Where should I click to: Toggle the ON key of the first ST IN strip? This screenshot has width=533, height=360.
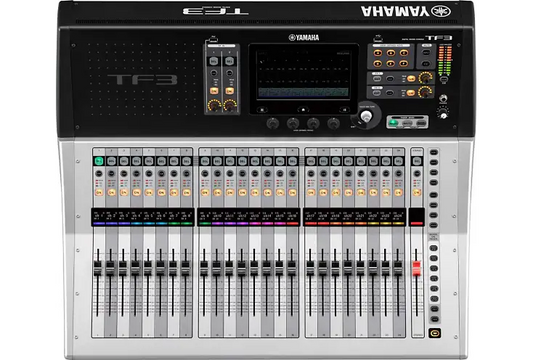(213, 91)
